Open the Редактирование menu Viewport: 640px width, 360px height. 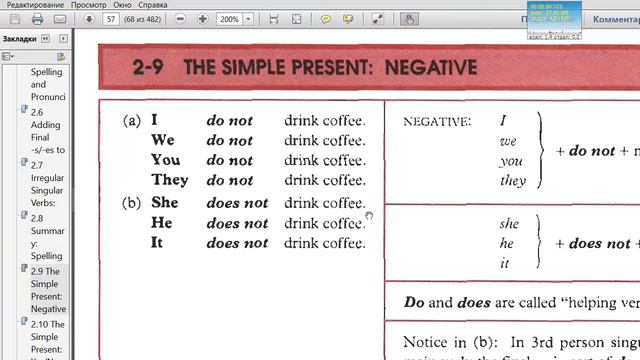(36, 5)
